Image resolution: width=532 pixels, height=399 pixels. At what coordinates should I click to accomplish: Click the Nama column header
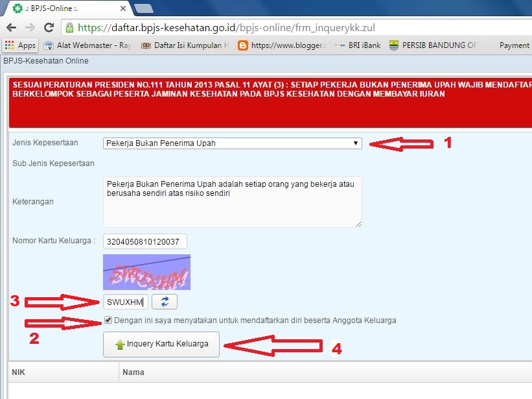326,372
